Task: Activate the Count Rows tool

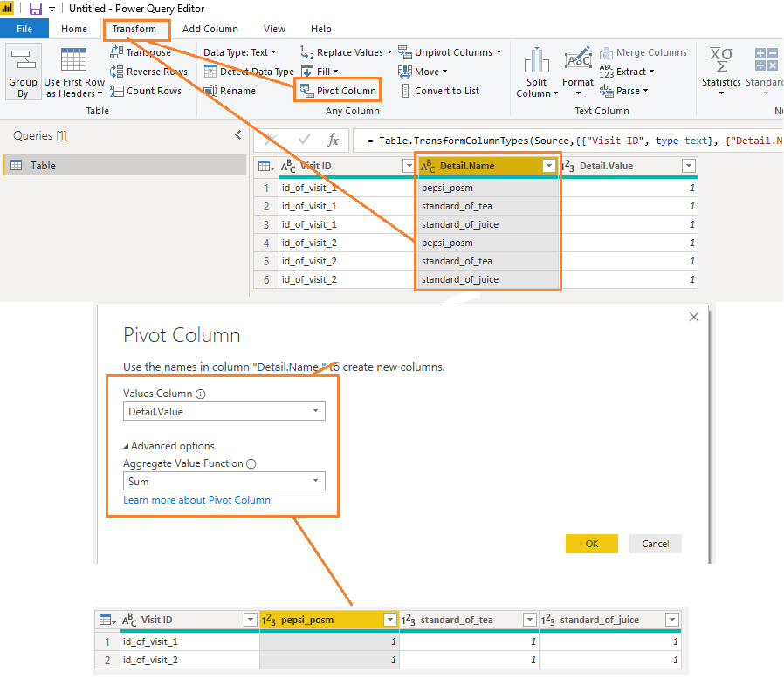Action: coord(147,91)
